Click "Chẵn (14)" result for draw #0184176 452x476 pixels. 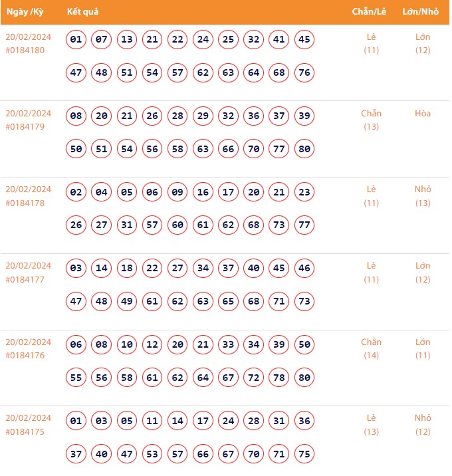[x=371, y=348]
